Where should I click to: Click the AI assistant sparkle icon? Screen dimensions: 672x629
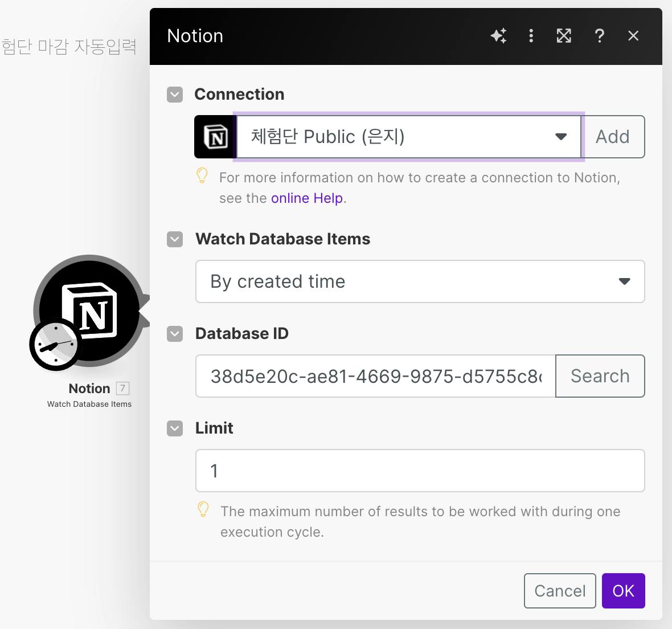coord(498,35)
